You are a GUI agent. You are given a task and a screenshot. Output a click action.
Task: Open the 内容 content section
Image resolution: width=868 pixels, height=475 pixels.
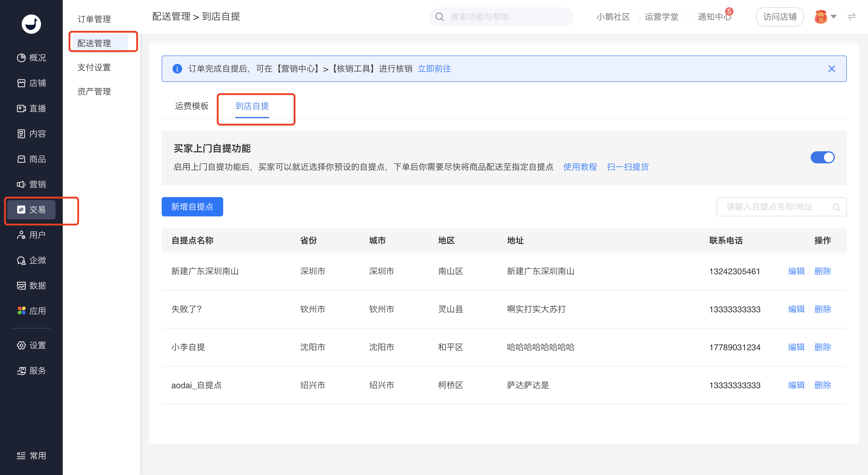tap(31, 134)
